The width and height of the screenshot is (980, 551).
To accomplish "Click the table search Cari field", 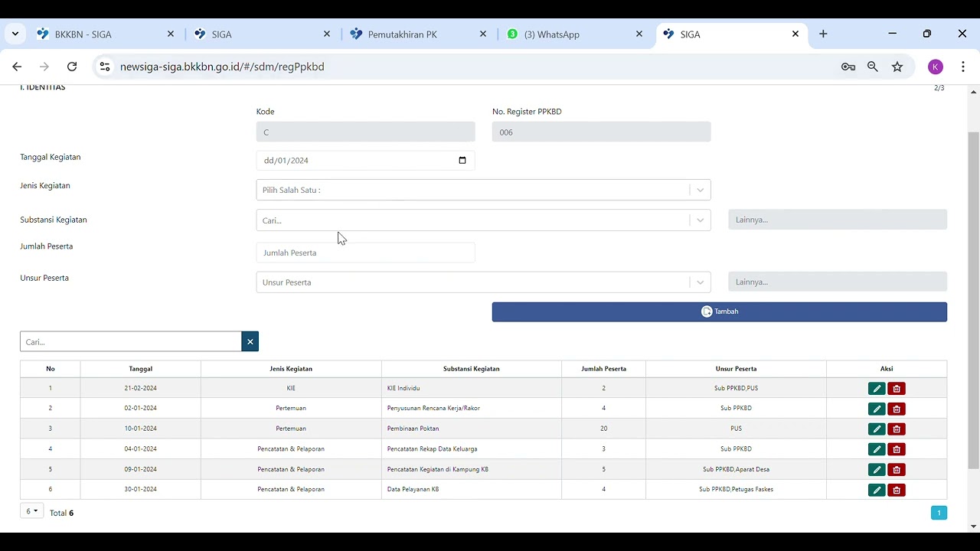I will (131, 341).
